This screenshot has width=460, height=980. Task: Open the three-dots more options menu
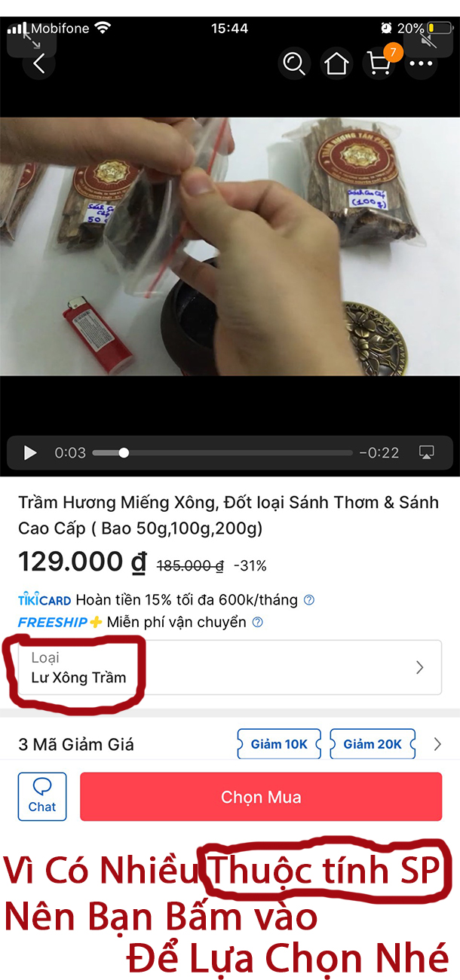(x=422, y=63)
